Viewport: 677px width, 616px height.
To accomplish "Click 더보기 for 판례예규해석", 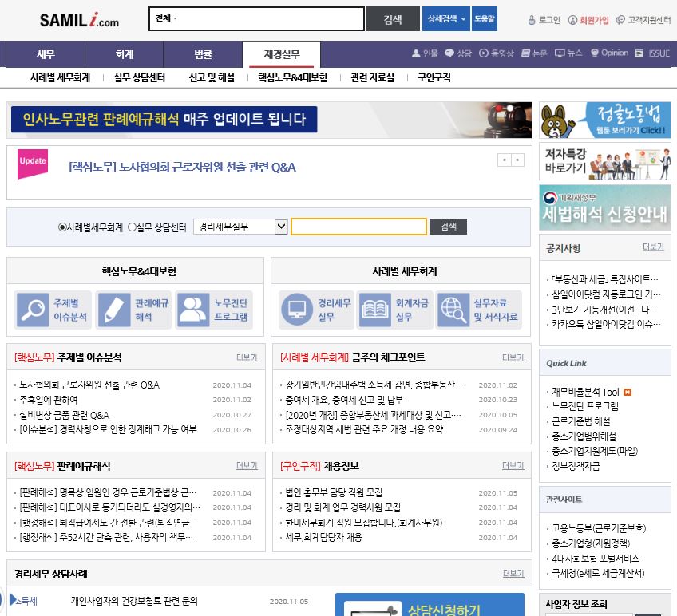I will coord(247,466).
